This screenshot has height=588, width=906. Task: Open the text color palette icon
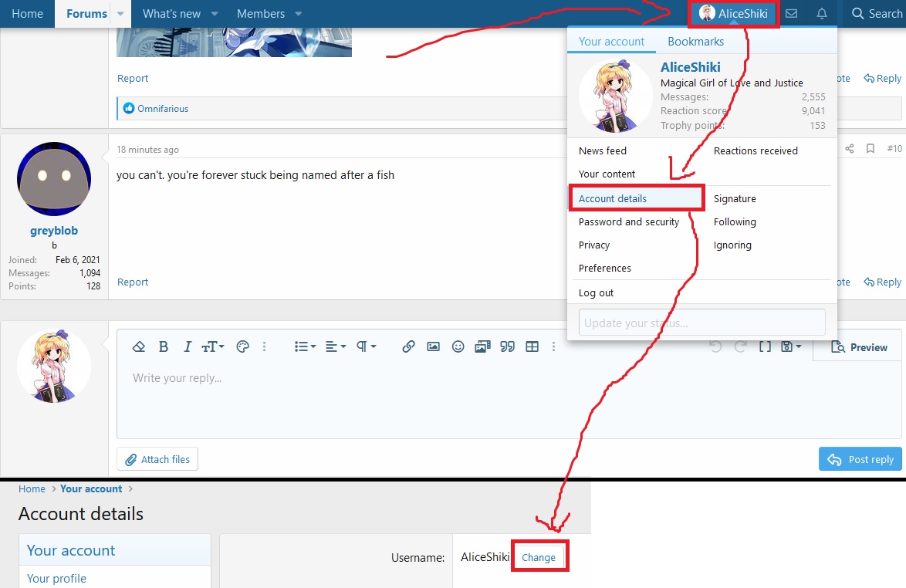pos(242,347)
